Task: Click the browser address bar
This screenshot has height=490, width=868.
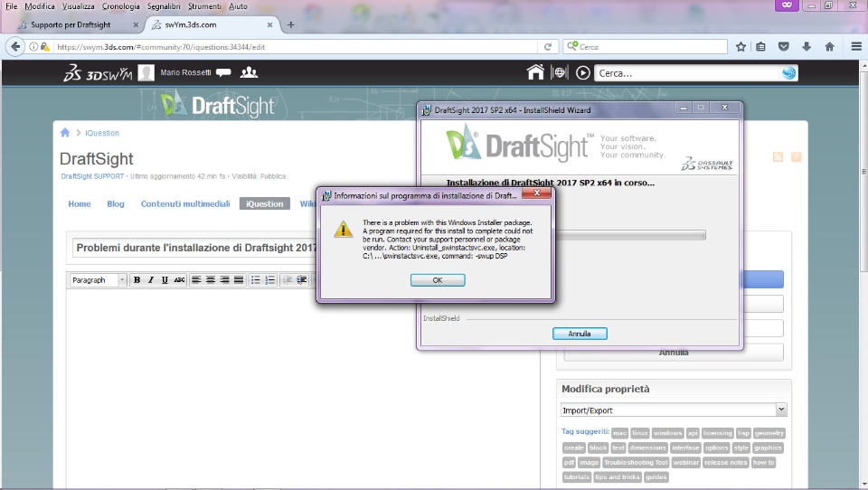Action: (x=297, y=47)
